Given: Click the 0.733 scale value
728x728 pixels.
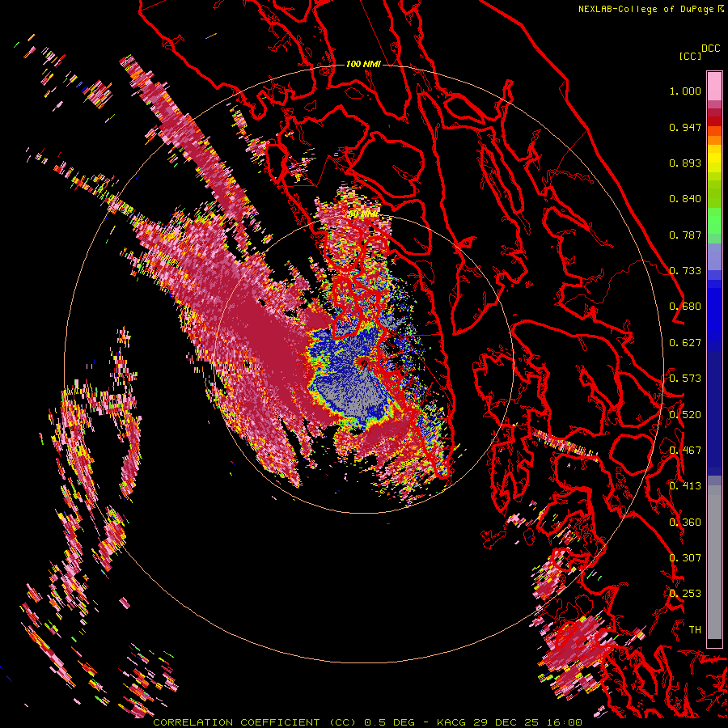Looking at the screenshot, I should tap(685, 271).
